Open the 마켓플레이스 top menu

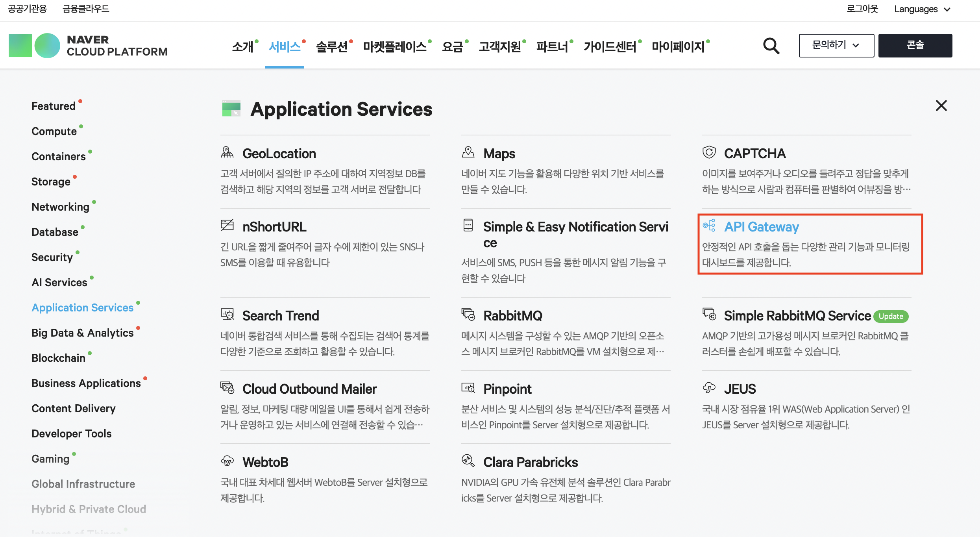point(395,47)
